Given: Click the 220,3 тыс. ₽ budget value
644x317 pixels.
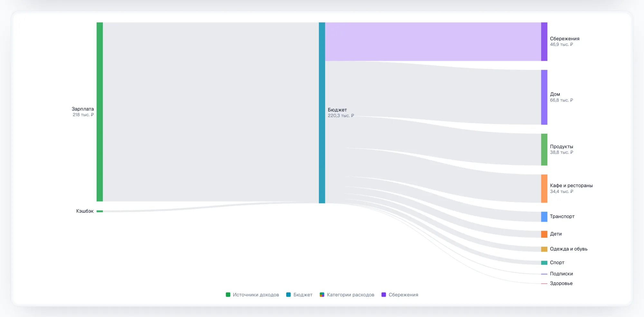Looking at the screenshot, I should pos(341,116).
